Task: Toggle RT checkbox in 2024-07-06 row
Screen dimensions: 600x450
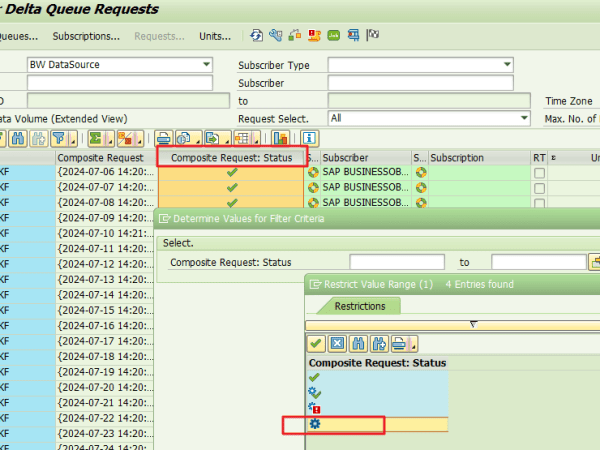Action: tap(540, 173)
